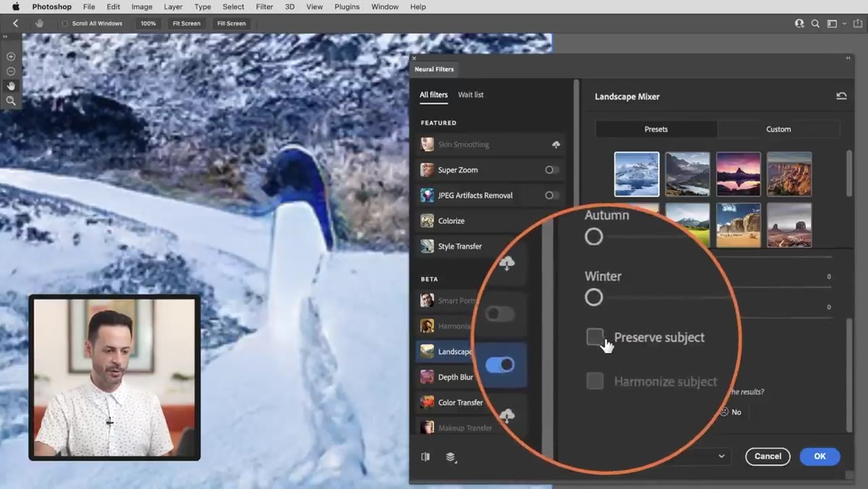
Task: Open the Edit menu
Action: [x=114, y=7]
